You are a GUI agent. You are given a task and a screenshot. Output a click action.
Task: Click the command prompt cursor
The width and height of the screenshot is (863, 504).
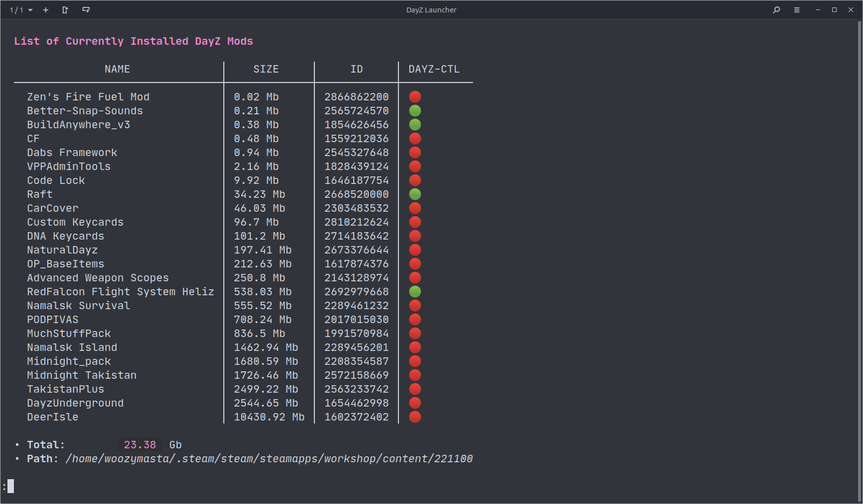coord(11,486)
